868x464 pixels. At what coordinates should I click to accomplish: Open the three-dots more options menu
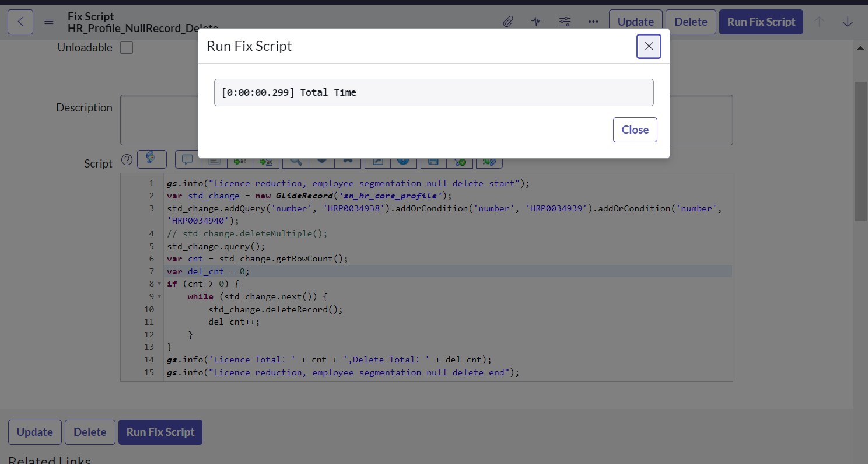[593, 22]
